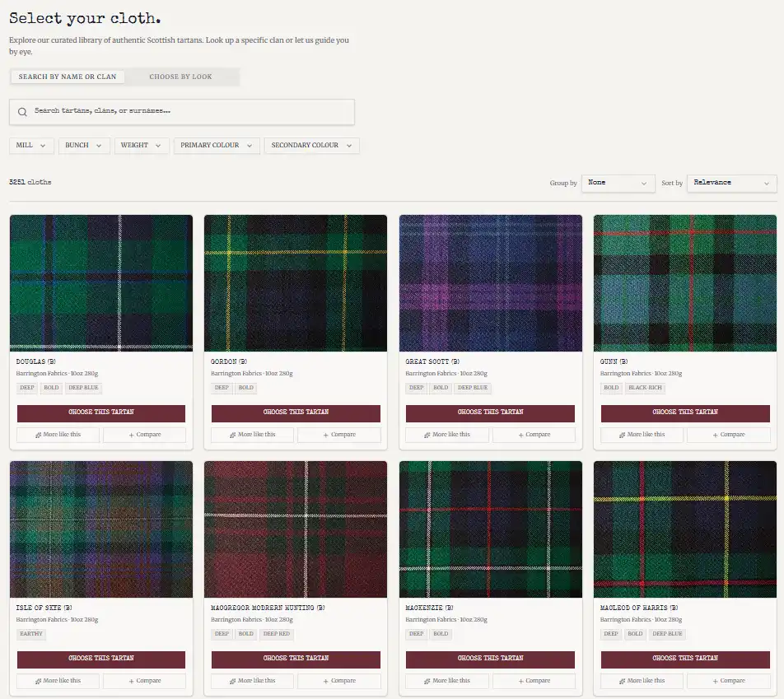This screenshot has width=784, height=699.
Task: Switch to Search by Name or Clan tab
Action: point(68,77)
